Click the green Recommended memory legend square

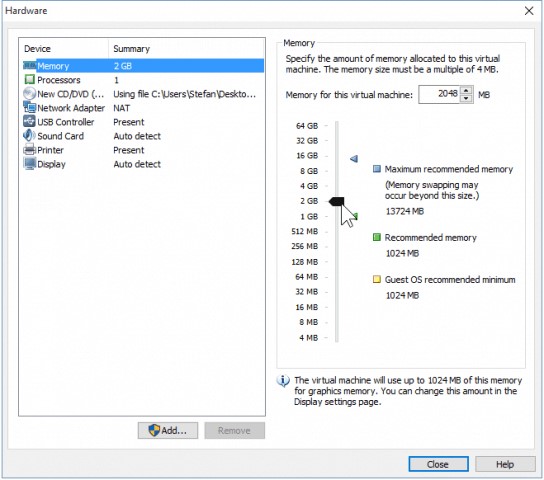tap(376, 237)
